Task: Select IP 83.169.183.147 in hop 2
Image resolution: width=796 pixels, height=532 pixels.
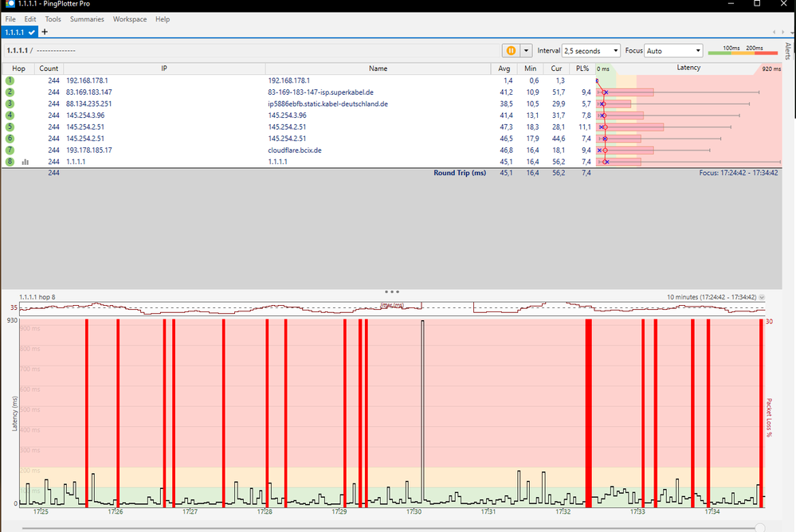Action: click(x=88, y=92)
